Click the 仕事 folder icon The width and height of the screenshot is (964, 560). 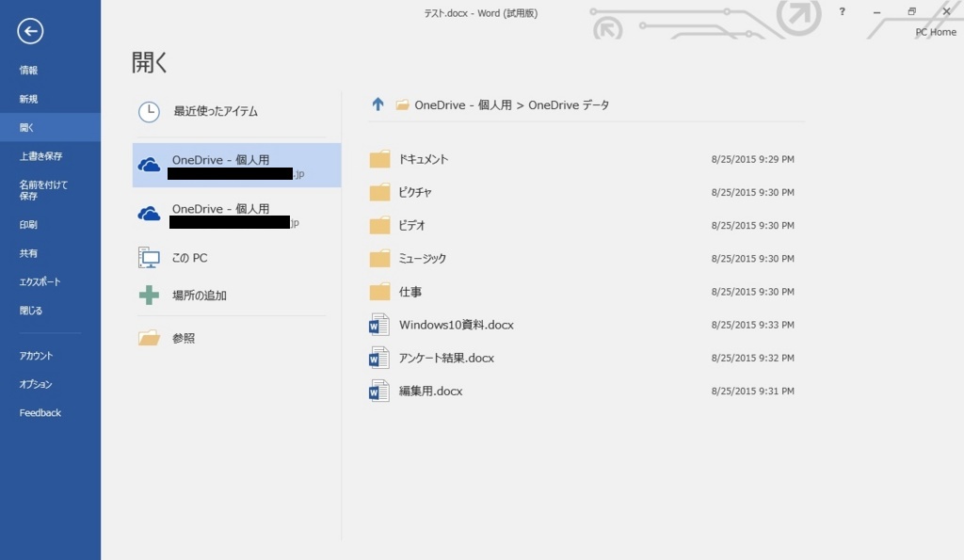(x=379, y=292)
